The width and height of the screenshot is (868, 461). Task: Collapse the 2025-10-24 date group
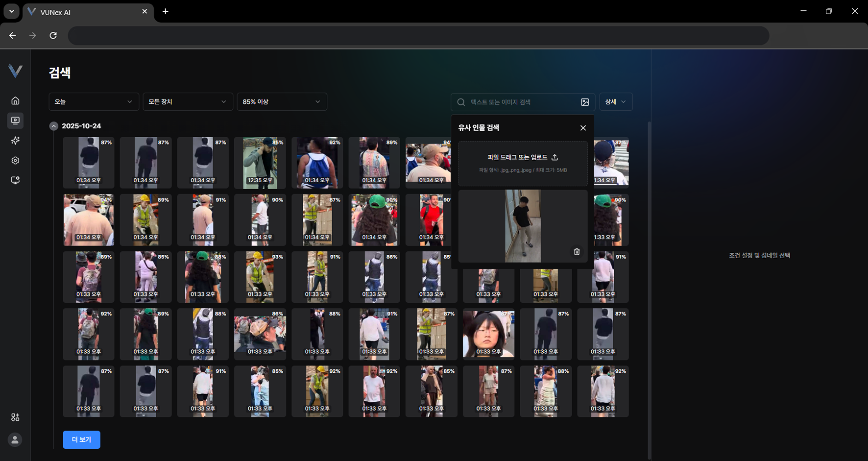click(54, 126)
